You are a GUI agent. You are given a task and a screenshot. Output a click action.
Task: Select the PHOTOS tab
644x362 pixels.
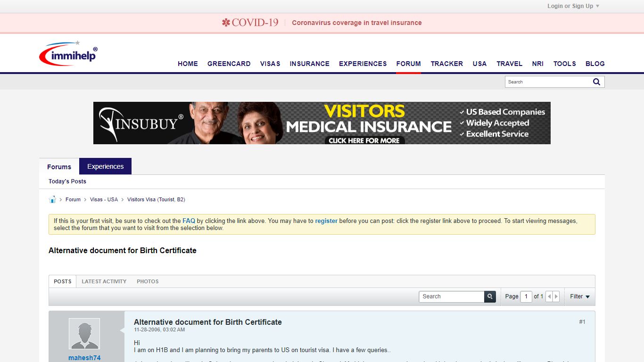[x=148, y=281]
